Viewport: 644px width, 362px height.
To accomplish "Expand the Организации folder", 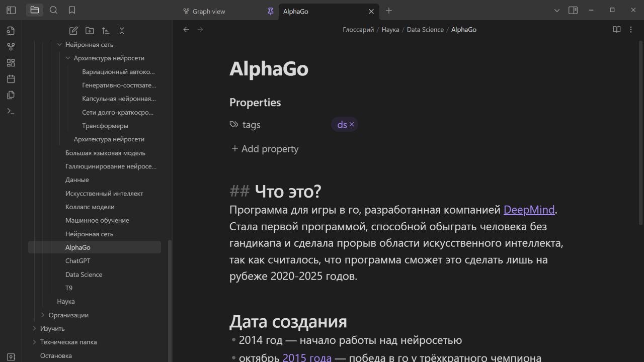I will 43,315.
